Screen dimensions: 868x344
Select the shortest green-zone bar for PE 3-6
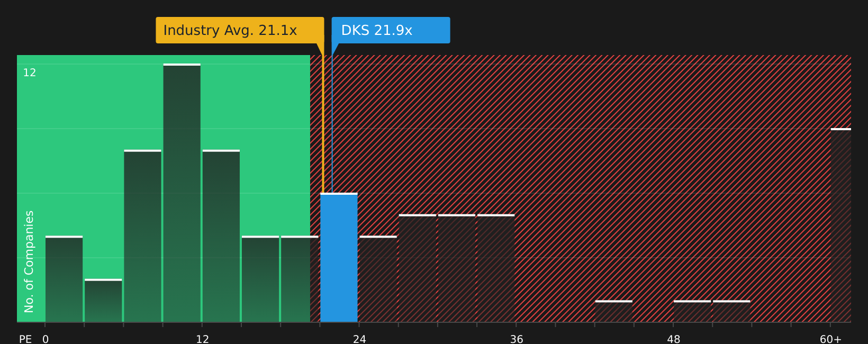(103, 300)
